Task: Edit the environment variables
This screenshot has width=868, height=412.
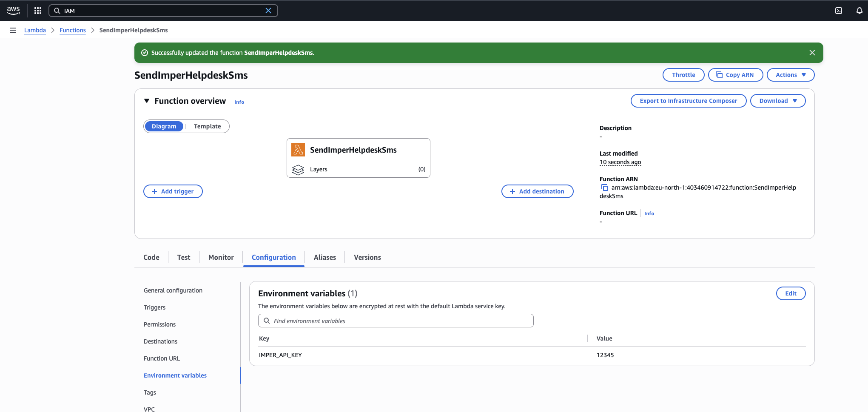Action: coord(791,293)
